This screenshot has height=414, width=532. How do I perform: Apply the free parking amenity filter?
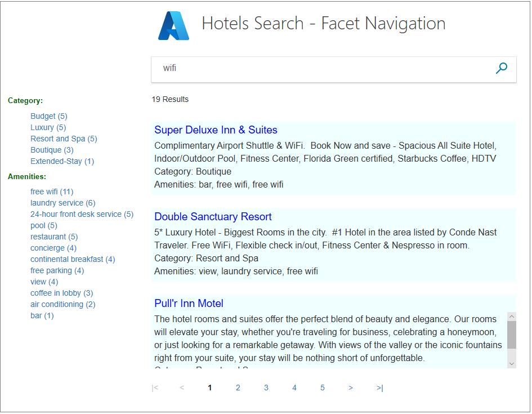click(57, 270)
